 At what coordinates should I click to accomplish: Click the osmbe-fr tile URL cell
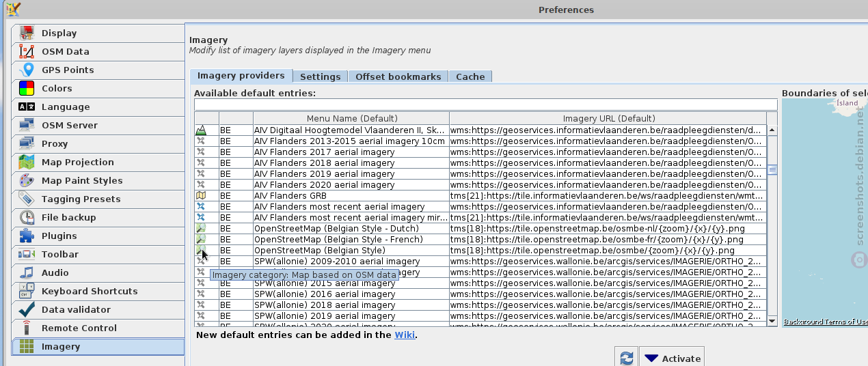(608, 239)
